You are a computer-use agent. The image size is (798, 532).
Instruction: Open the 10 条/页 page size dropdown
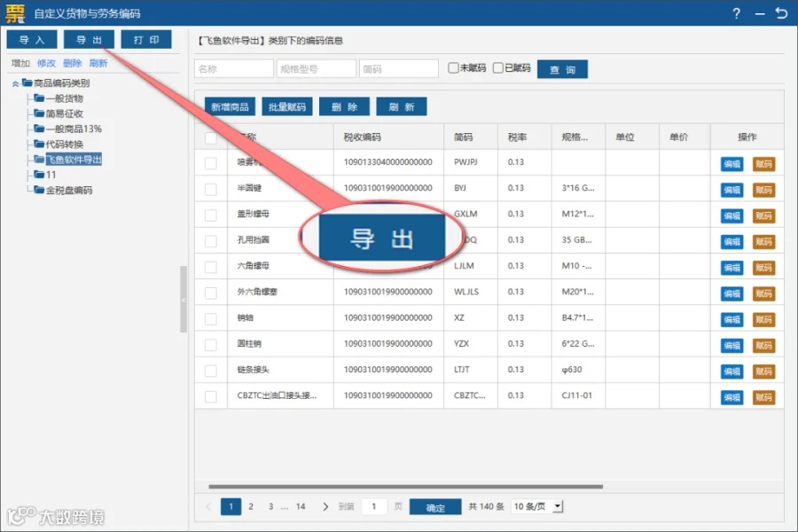coord(558,506)
